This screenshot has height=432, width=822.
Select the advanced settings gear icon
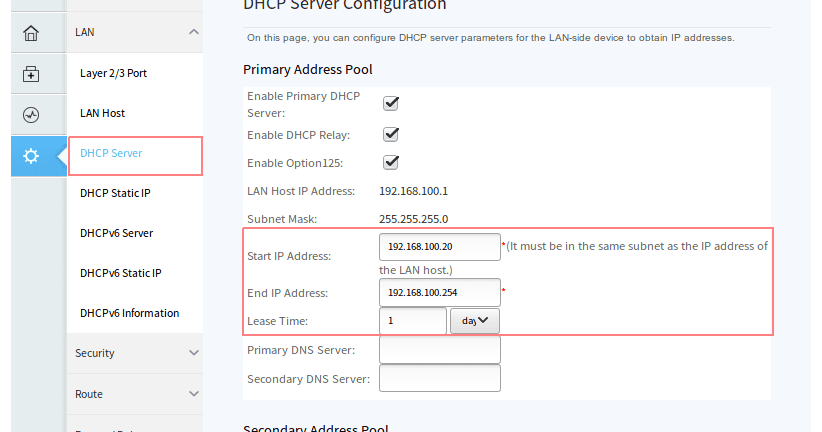coord(31,156)
